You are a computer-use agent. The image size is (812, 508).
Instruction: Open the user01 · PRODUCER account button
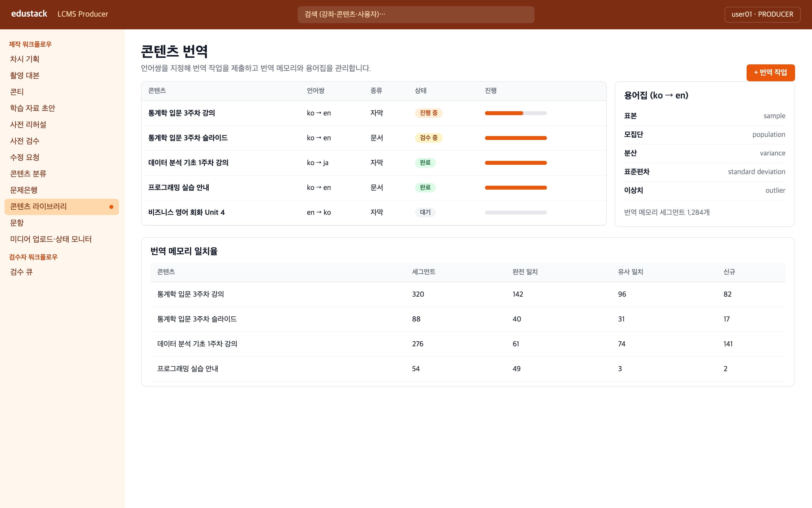pyautogui.click(x=762, y=14)
